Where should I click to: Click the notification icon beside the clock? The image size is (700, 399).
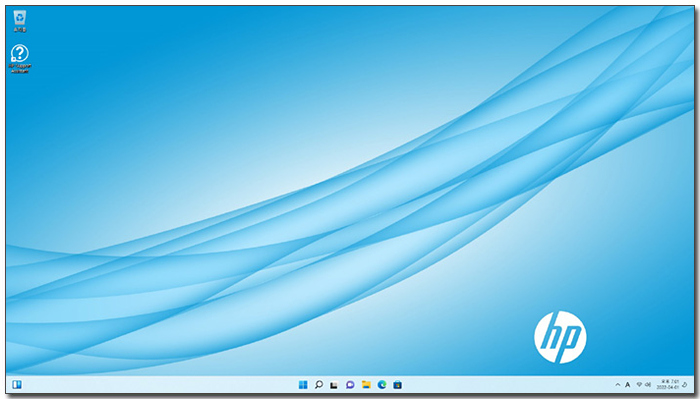[685, 385]
